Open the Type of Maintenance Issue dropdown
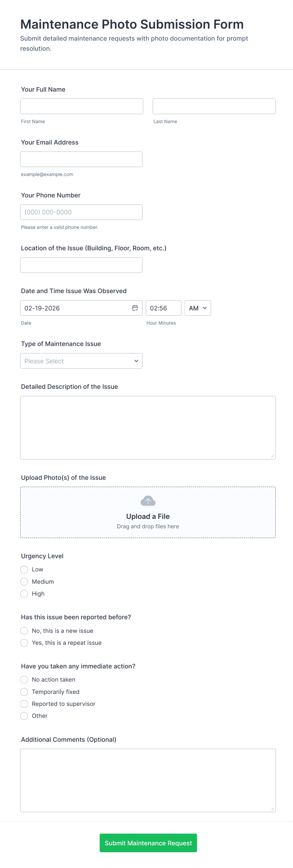The height and width of the screenshot is (868, 293). tap(81, 361)
